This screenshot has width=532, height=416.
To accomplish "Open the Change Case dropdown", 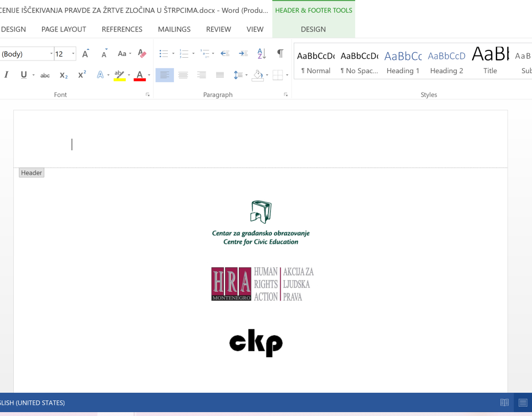I will pos(124,53).
